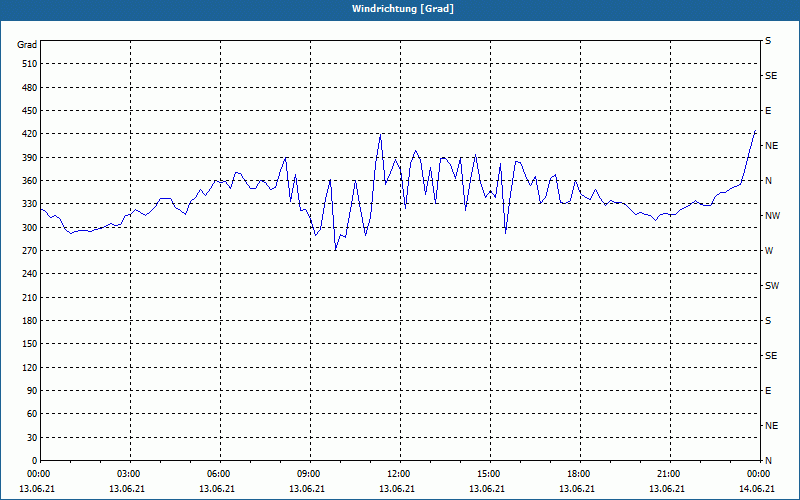Select the 06:00 time axis label

tap(218, 474)
